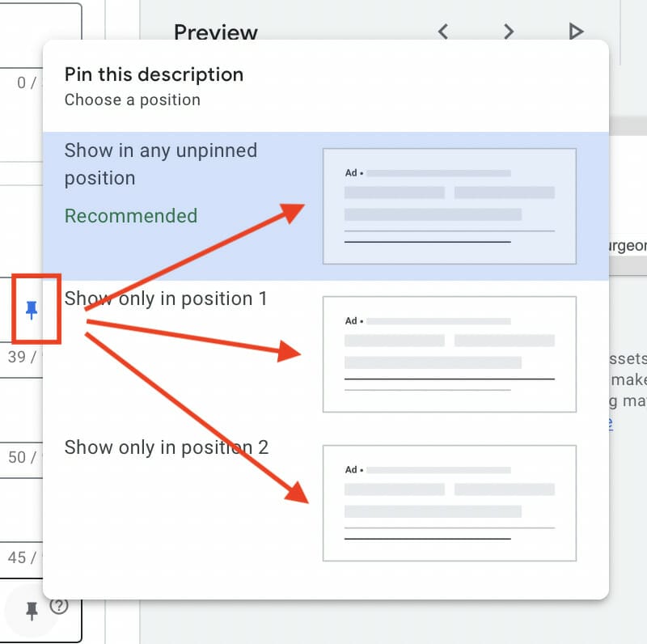Select the unpinned position ad preview thumbnail
This screenshot has width=647, height=644.
pos(449,205)
